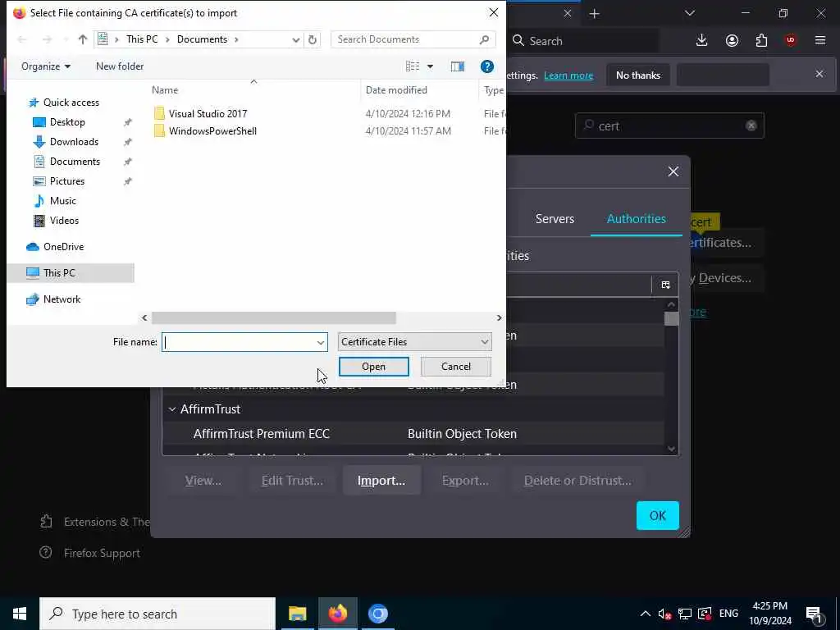This screenshot has height=630, width=840.
Task: Open Windows Start menu
Action: 20,614
